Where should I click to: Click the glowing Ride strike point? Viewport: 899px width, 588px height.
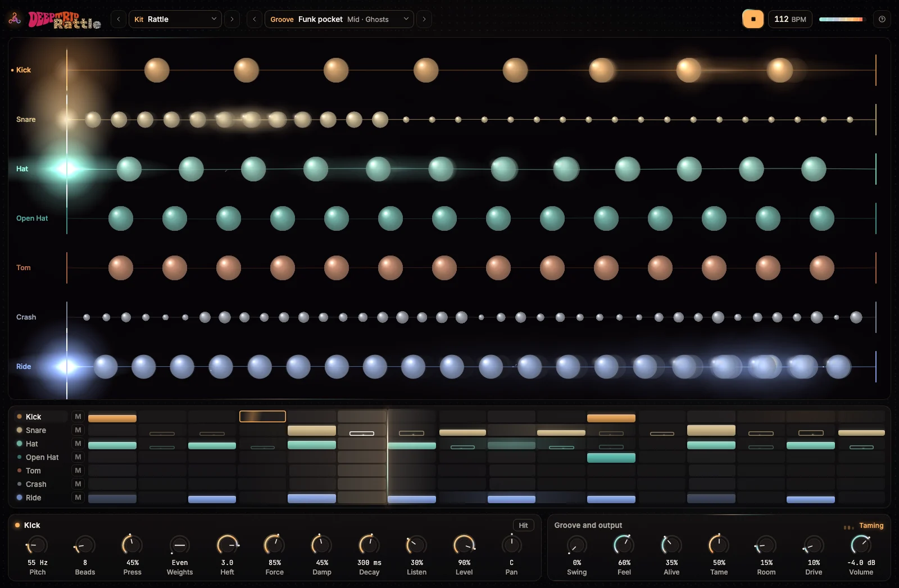pyautogui.click(x=67, y=367)
